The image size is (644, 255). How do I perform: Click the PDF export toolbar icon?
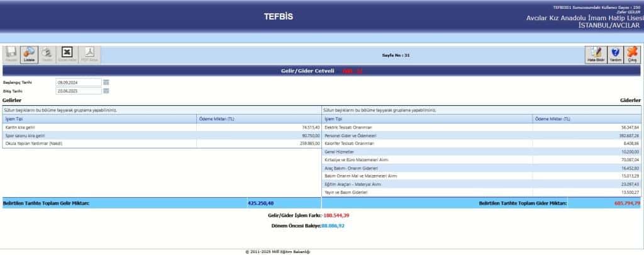coord(89,55)
